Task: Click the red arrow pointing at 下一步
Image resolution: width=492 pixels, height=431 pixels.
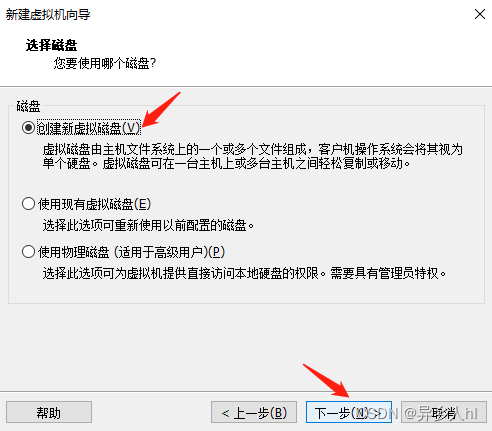Action: pos(326,381)
